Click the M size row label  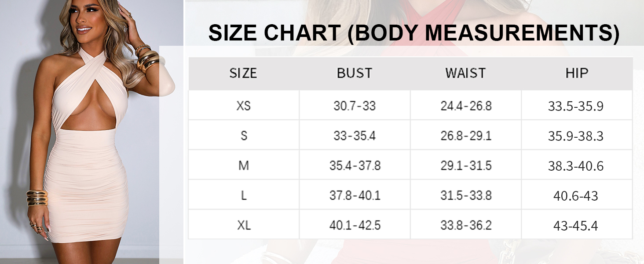click(x=243, y=166)
